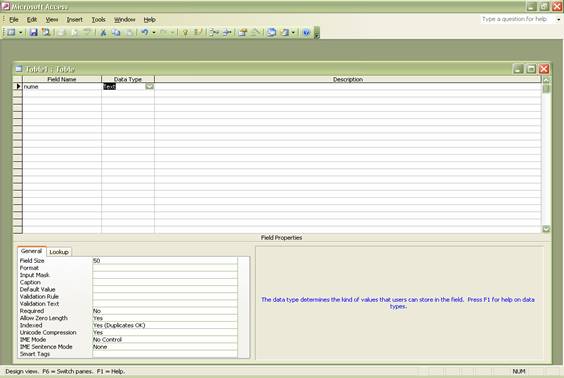Open the File menu
564x378 pixels.
[x=14, y=19]
